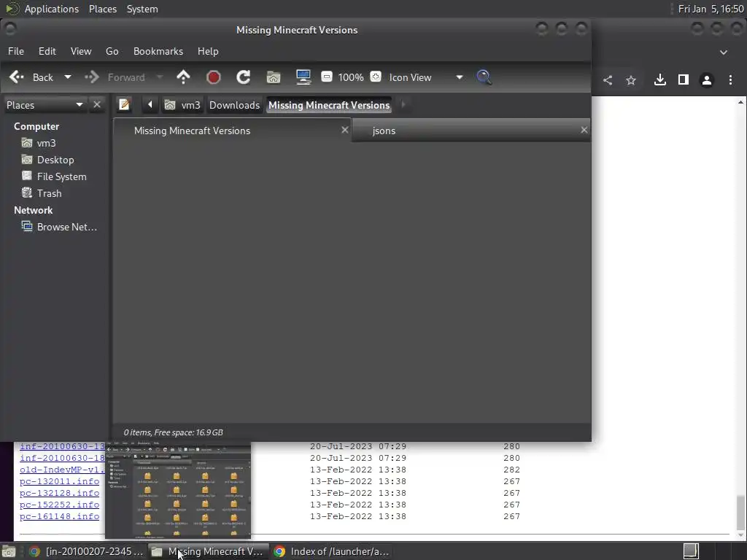
Task: Open pc-161148.info link
Action: [x=60, y=516]
